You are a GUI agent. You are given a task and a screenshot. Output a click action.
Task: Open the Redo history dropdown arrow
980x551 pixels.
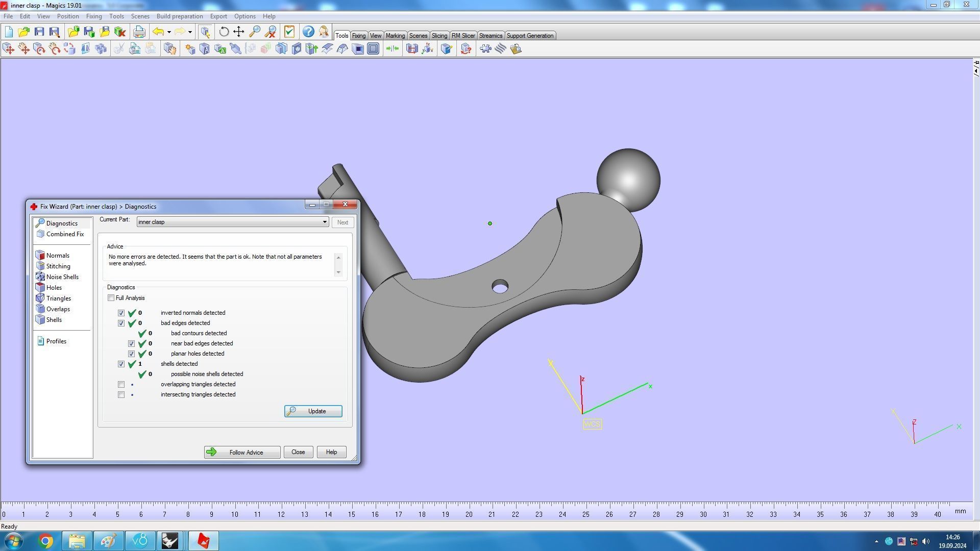190,32
